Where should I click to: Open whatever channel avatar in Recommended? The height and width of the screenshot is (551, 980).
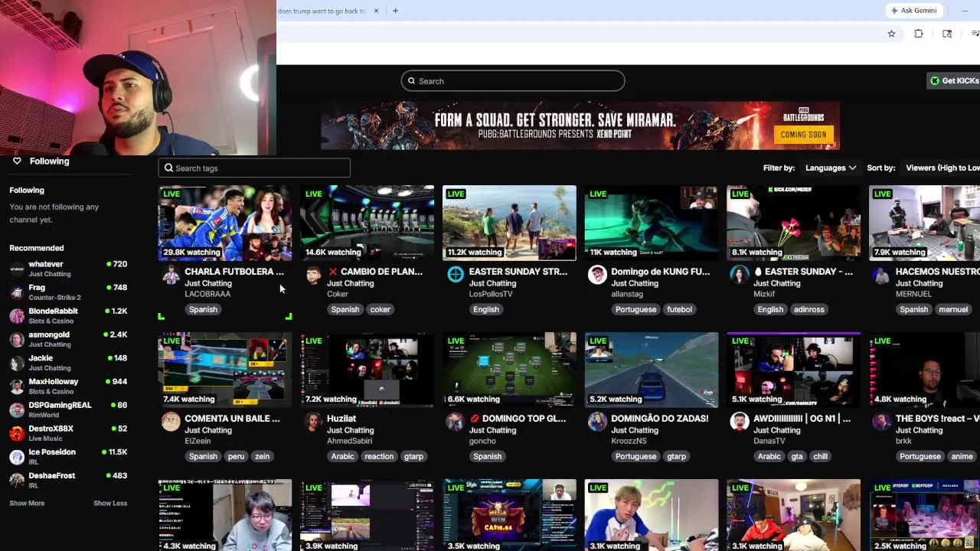click(x=17, y=269)
